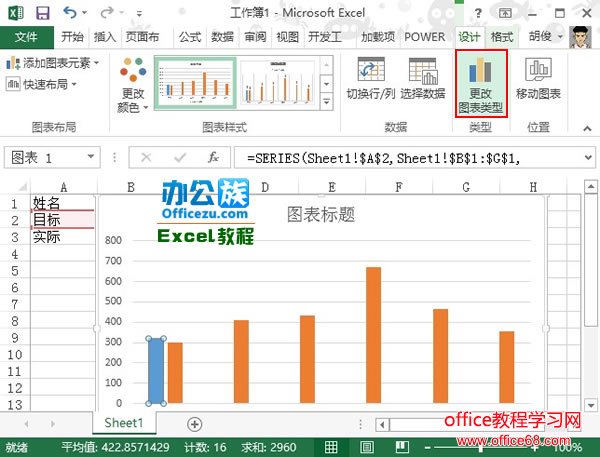
Task: Add a new sheet with plus icon
Action: [x=194, y=424]
